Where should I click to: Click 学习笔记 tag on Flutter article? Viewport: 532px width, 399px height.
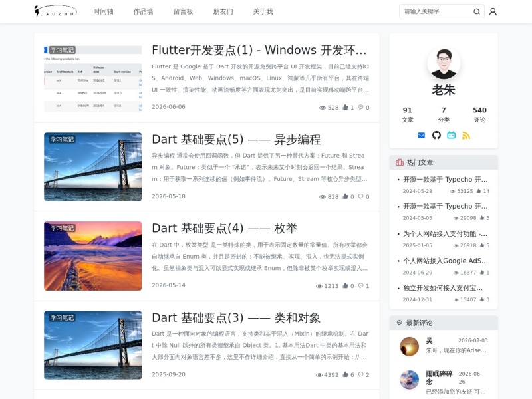pyautogui.click(x=62, y=50)
